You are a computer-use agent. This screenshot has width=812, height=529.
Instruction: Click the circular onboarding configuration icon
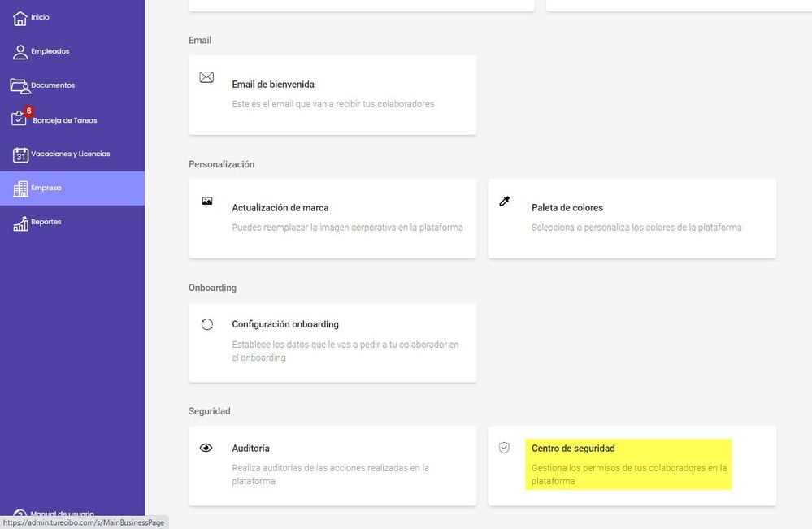[x=207, y=324]
